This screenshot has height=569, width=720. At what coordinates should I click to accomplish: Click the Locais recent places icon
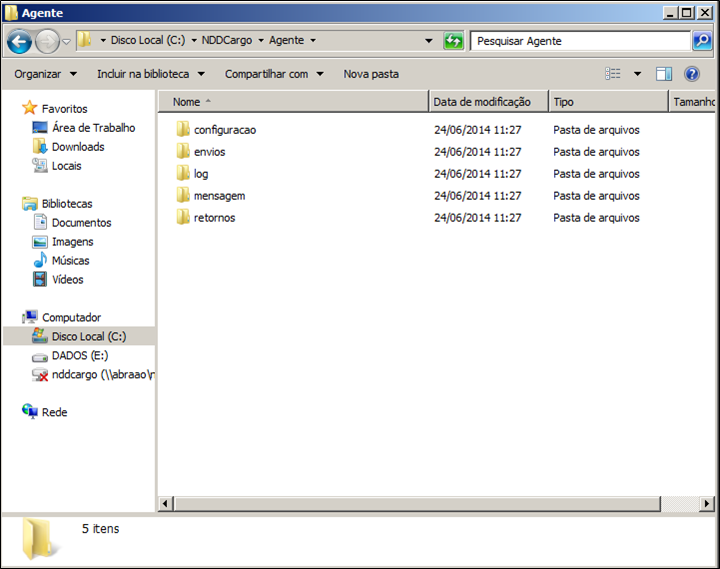(40, 165)
